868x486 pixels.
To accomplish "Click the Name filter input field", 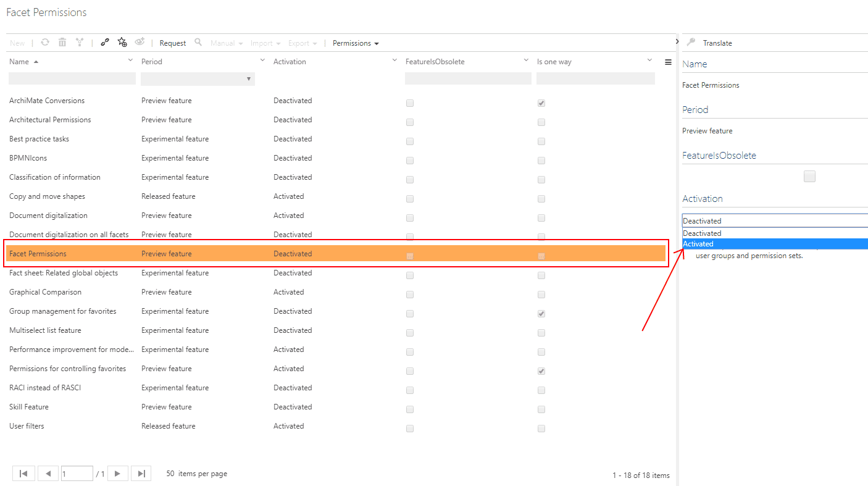I will point(72,78).
